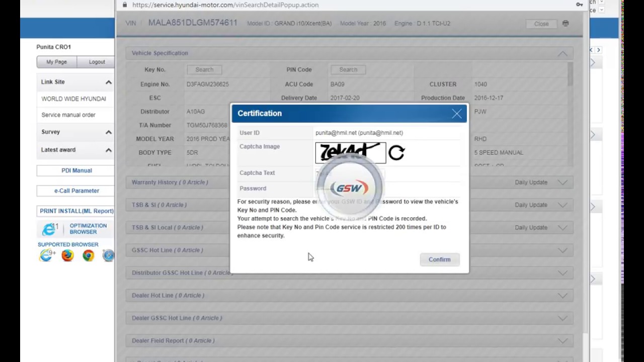Expand the Warranty History section

tap(562, 183)
